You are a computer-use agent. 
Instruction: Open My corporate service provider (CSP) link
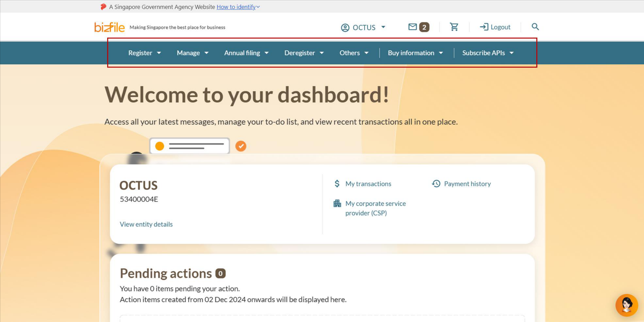tap(376, 208)
